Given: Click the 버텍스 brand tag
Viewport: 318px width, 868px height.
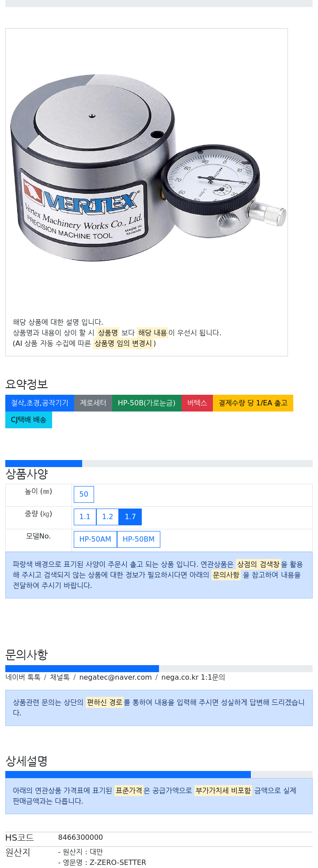Looking at the screenshot, I should 197,403.
